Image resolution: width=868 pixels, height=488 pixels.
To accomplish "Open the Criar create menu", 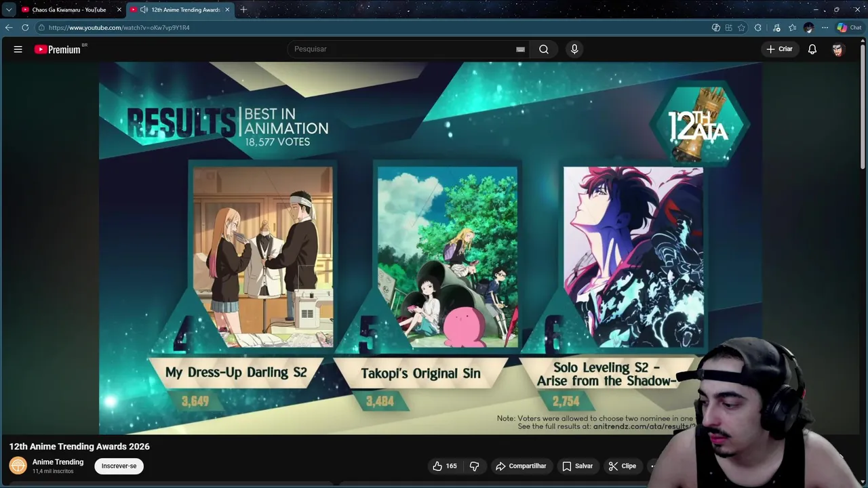I will pos(779,49).
